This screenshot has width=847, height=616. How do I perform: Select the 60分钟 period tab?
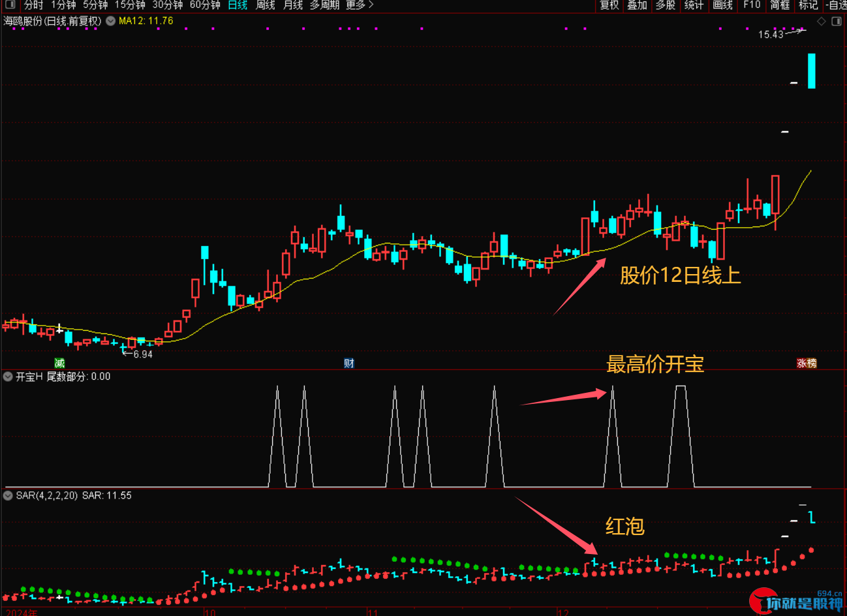pyautogui.click(x=205, y=5)
